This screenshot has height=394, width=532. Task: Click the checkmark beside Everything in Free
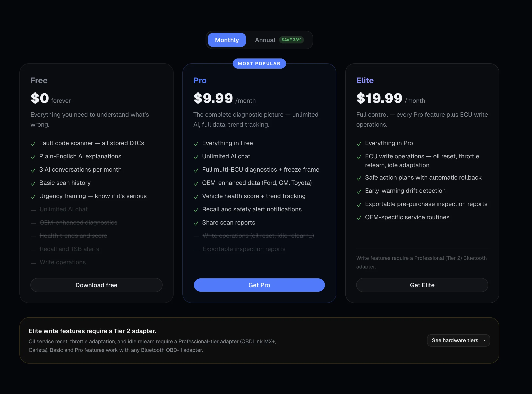(x=196, y=144)
